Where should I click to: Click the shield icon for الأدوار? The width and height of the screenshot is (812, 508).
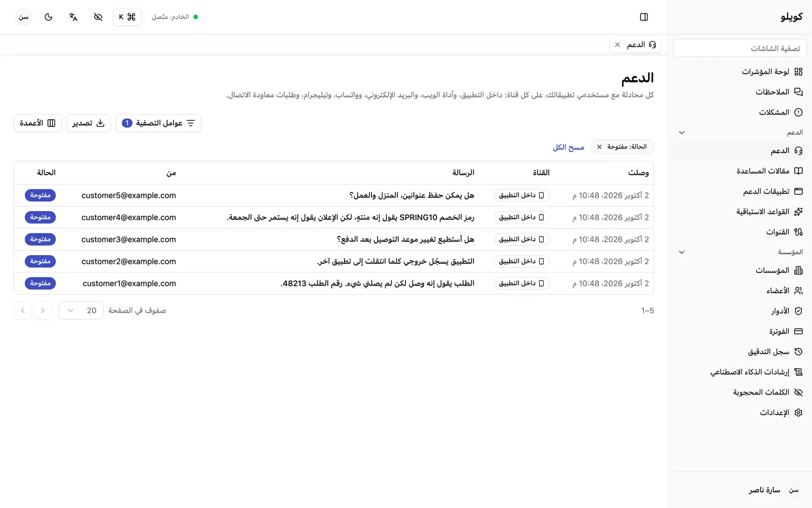click(798, 311)
